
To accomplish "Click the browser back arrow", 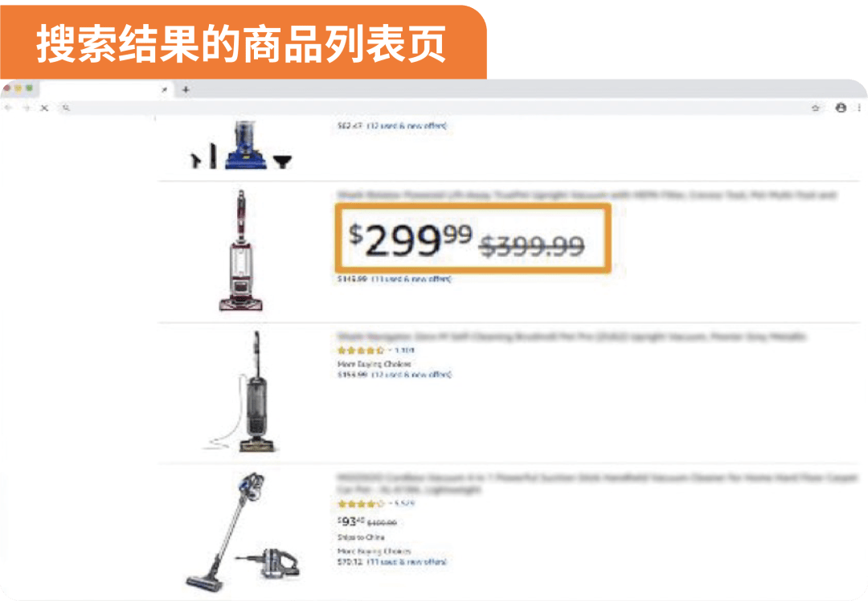I will 8,108.
